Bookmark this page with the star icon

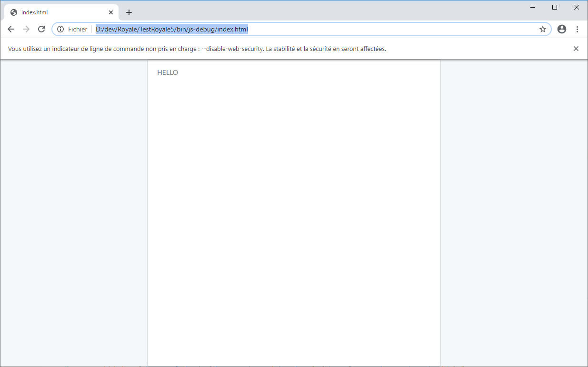[x=542, y=29]
